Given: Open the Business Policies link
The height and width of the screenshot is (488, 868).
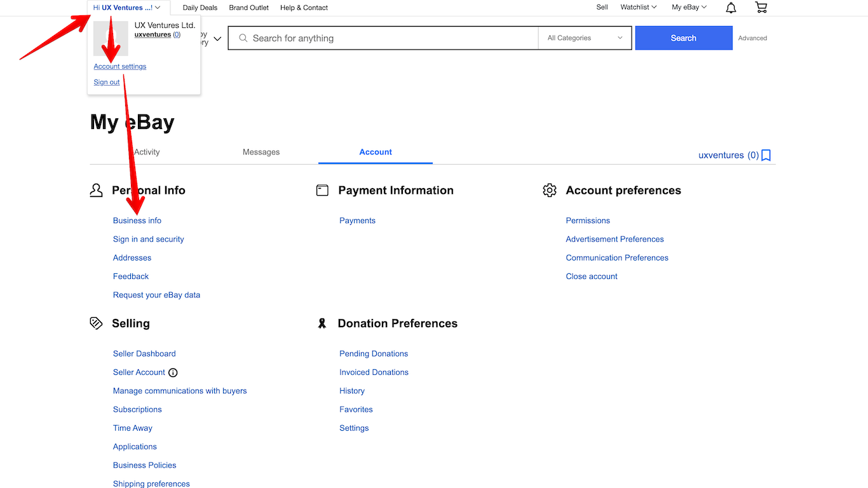Looking at the screenshot, I should (x=145, y=465).
